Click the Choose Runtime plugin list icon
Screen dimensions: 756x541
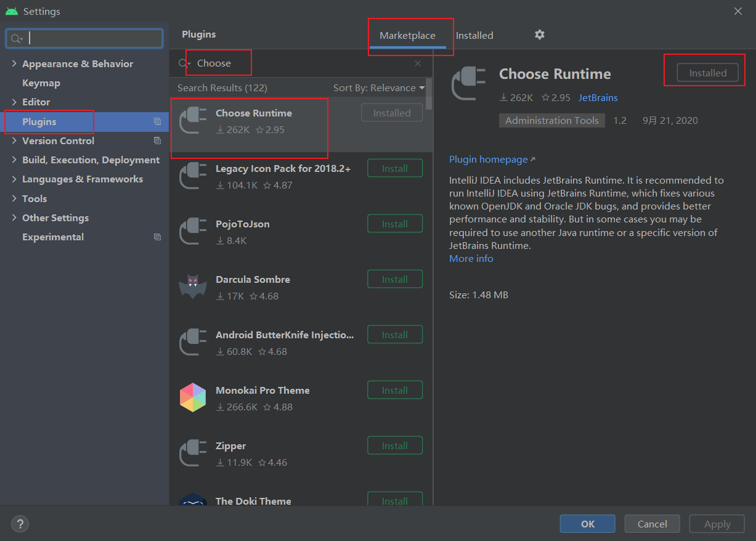pos(193,120)
